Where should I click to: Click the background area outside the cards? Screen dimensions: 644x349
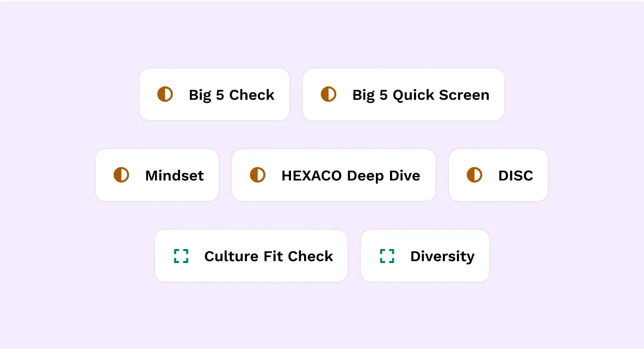pos(54,315)
